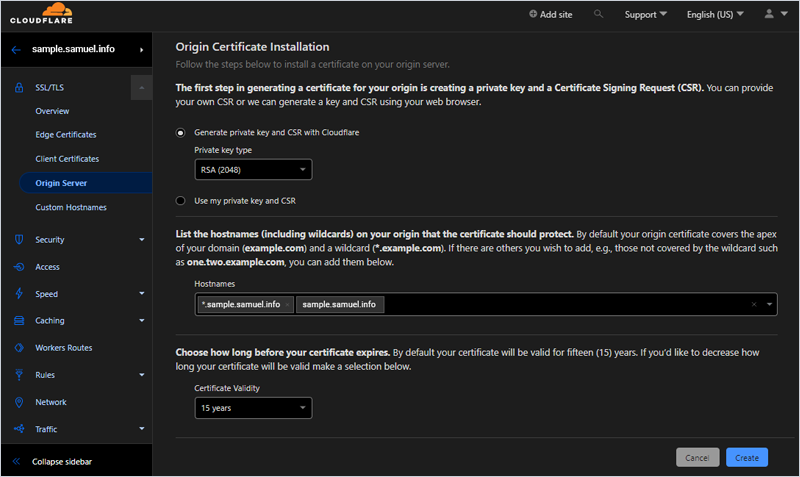Click the Create button
Screen dimensions: 800x477
747,458
